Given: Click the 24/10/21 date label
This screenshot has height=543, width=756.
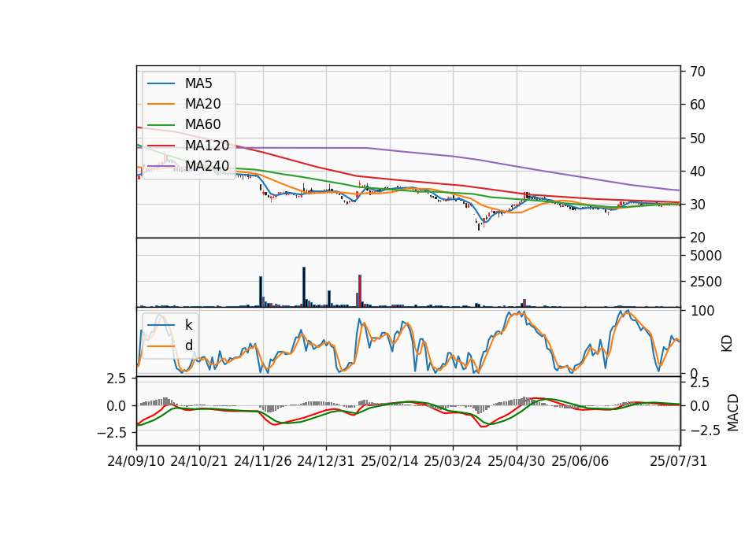Looking at the screenshot, I should 199,461.
